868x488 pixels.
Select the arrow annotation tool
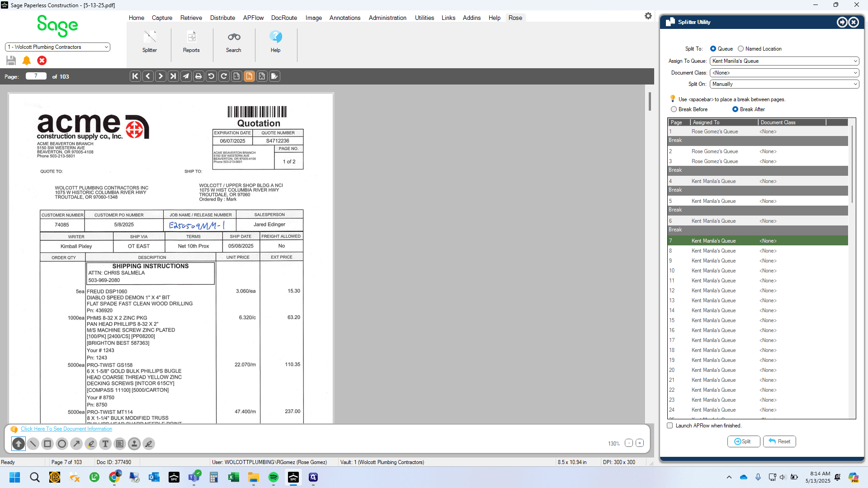pyautogui.click(x=76, y=444)
